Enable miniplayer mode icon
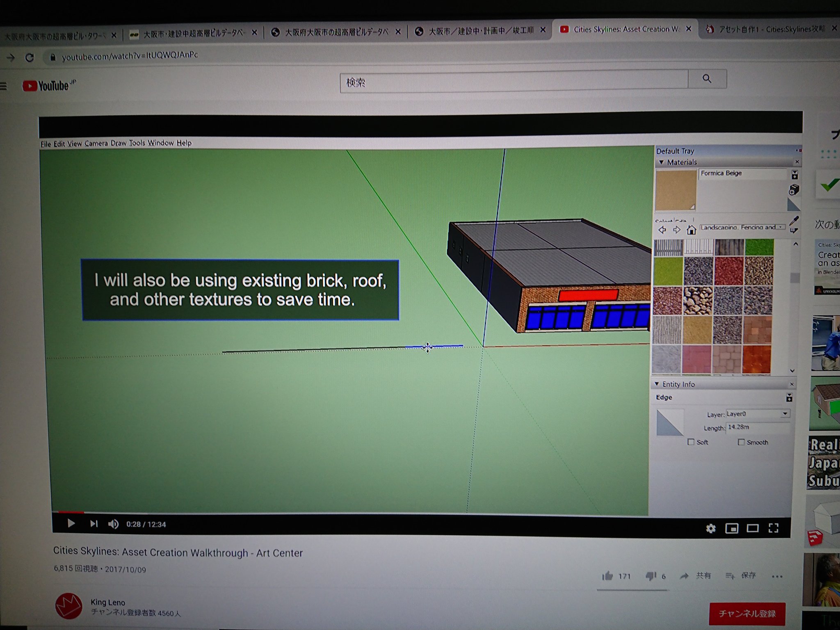This screenshot has height=630, width=840. tap(732, 528)
